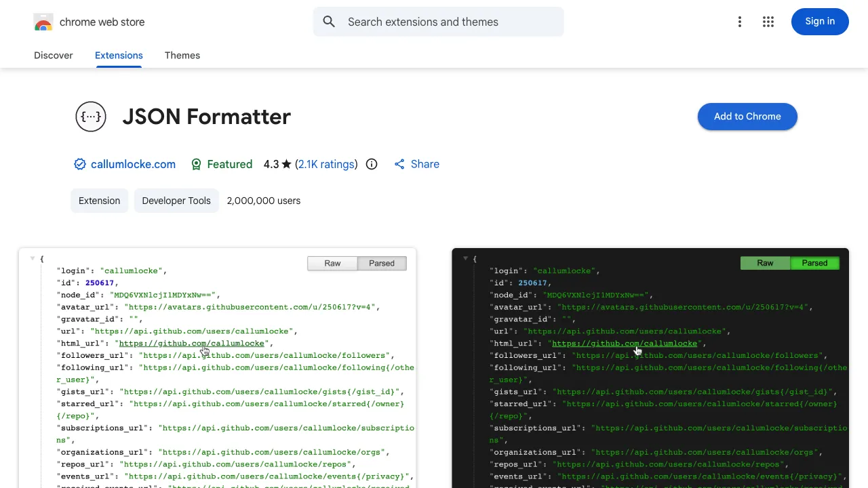Open the three-dot more options menu
The height and width of the screenshot is (488, 868).
coord(740,22)
